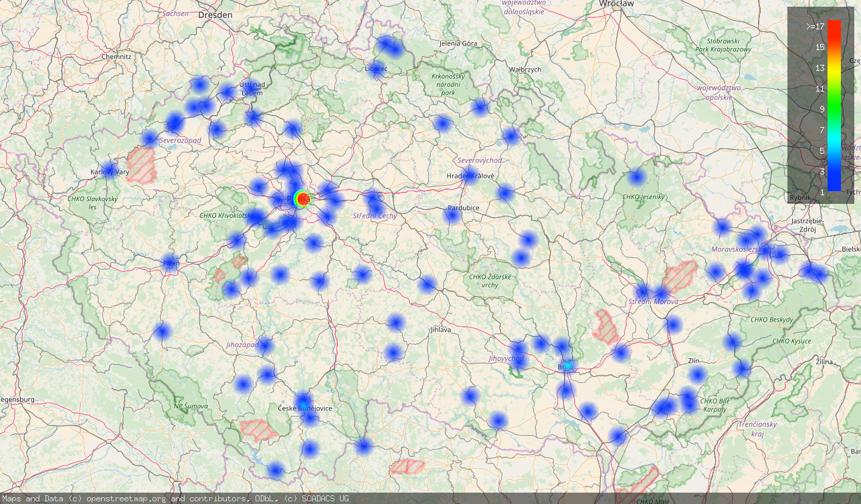861x504 pixels.
Task: Click the heatmap spot over Brno
Action: pos(566,366)
